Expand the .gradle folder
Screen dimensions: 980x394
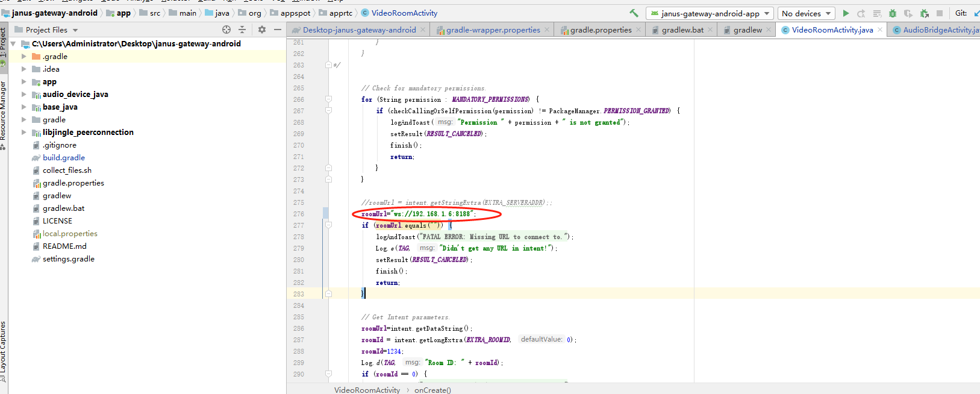coord(24,56)
